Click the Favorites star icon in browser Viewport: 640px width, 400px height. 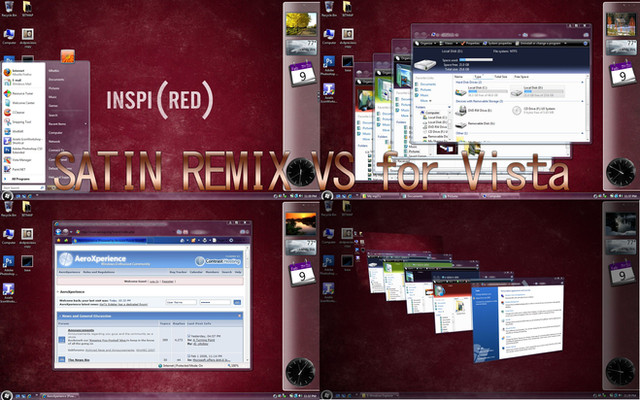[58, 240]
